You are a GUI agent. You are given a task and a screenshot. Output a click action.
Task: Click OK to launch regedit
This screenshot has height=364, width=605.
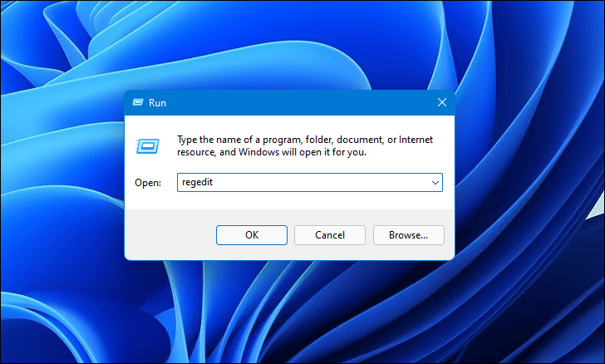(x=252, y=235)
